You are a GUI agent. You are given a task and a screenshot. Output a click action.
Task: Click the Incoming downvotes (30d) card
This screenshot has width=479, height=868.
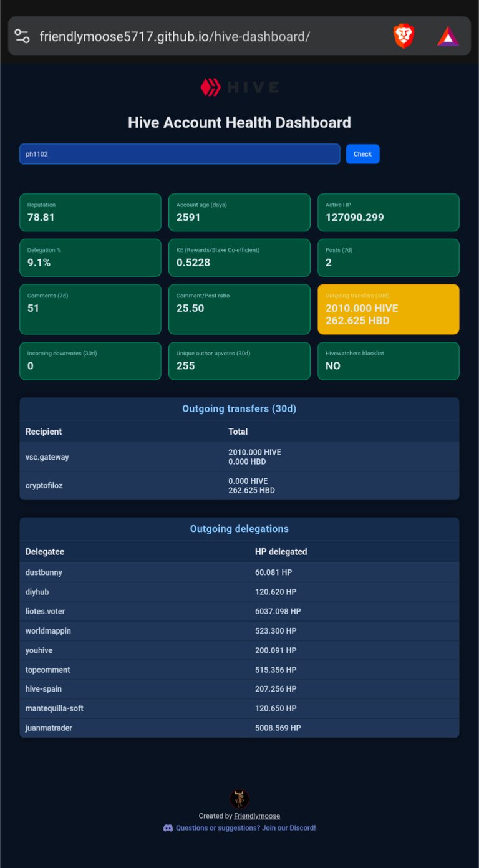click(x=90, y=361)
